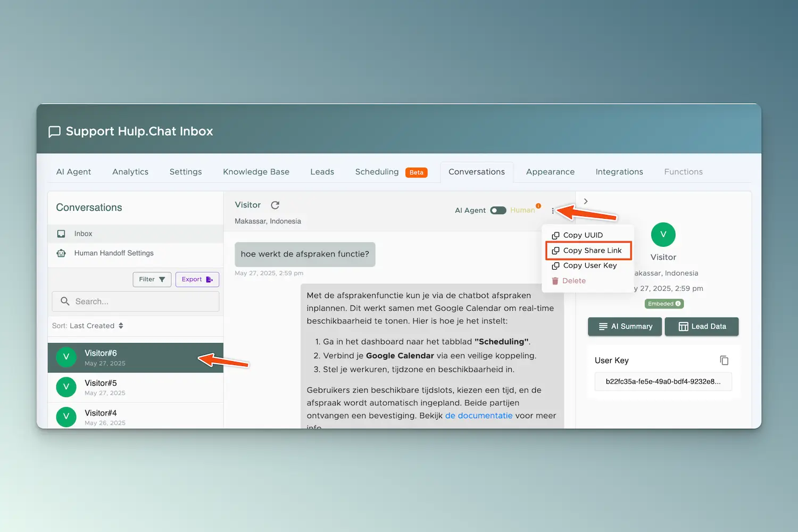Open the Inbox folder
This screenshot has height=532, width=798.
[136, 234]
